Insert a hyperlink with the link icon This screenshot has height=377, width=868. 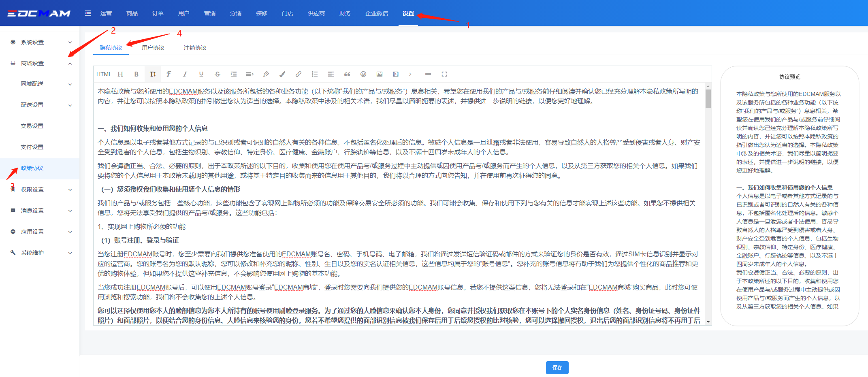pyautogui.click(x=299, y=74)
